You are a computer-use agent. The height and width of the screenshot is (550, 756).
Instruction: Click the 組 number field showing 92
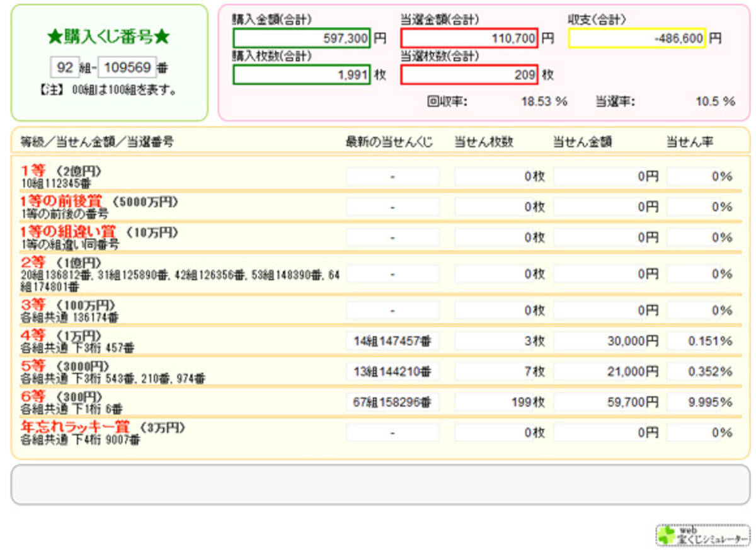[66, 67]
